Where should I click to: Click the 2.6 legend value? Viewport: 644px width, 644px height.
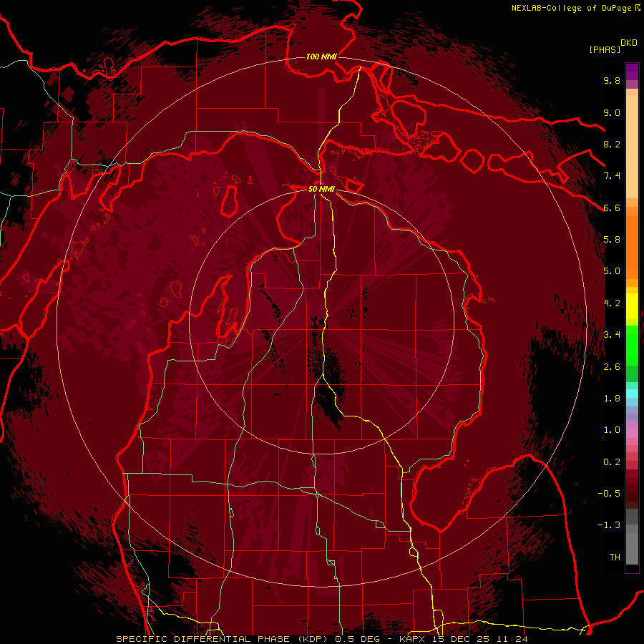612,367
